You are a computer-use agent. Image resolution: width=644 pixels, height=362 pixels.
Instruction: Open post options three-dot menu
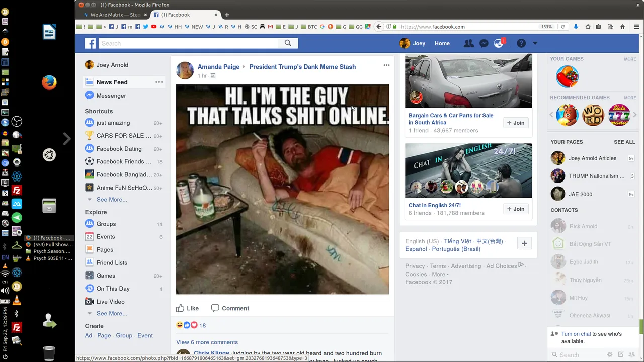point(386,65)
